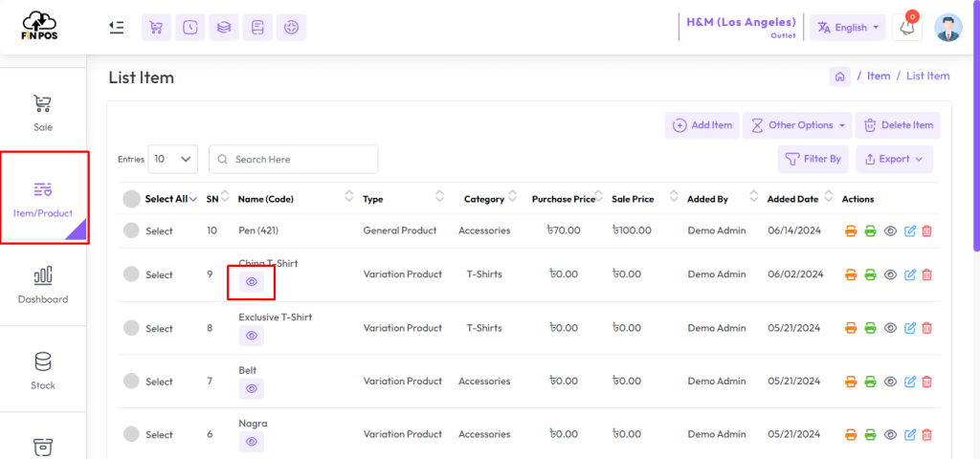
Task: Delete Nagra via trash icon
Action: tap(926, 434)
